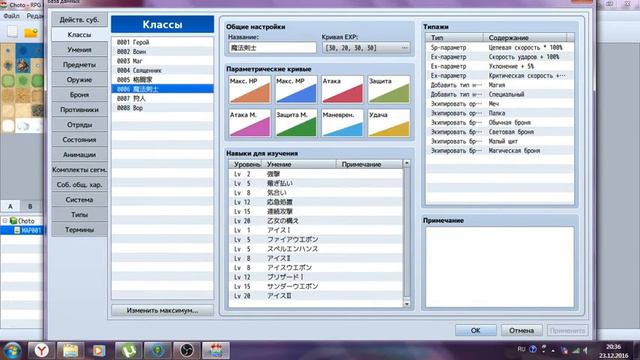Open the Маневрен. parameter curve

tap(342, 123)
